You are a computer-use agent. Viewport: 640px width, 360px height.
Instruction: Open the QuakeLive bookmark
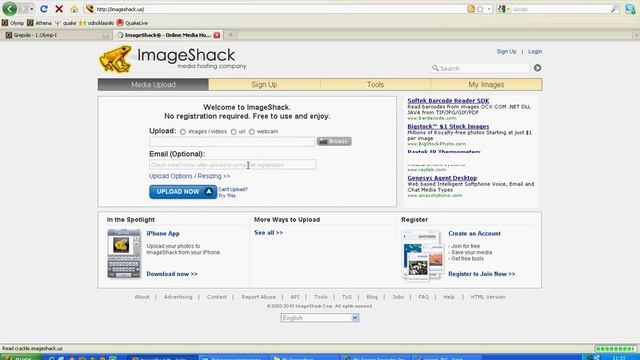coord(132,23)
